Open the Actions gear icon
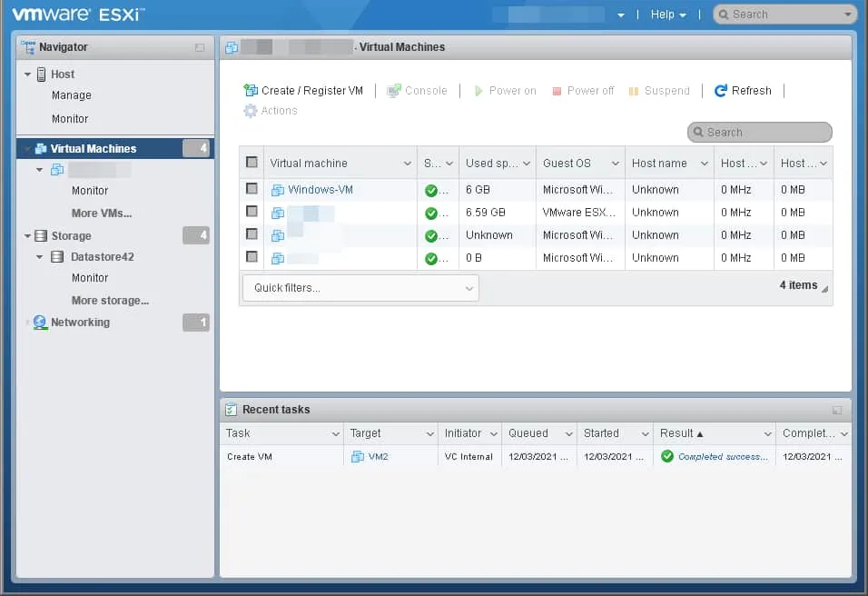The height and width of the screenshot is (596, 868). (x=251, y=111)
